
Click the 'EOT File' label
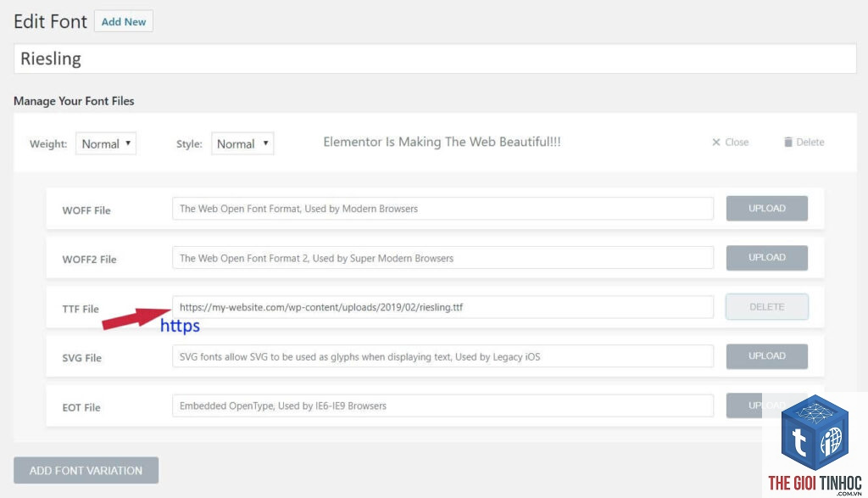81,408
